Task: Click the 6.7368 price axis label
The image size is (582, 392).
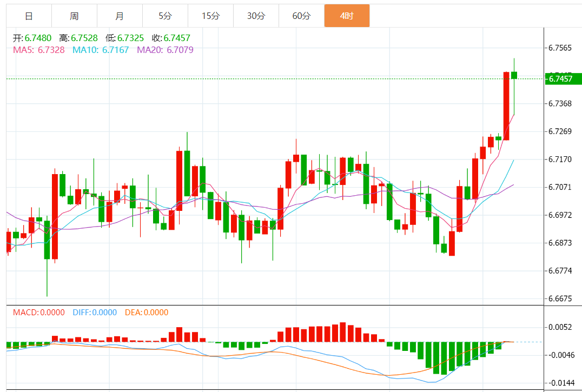Action: [560, 103]
